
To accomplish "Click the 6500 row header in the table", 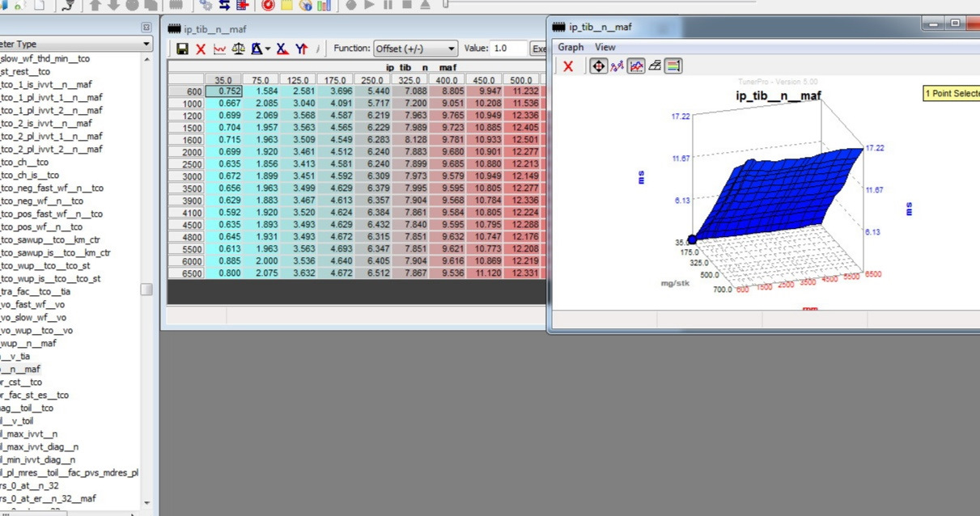I will [x=186, y=273].
